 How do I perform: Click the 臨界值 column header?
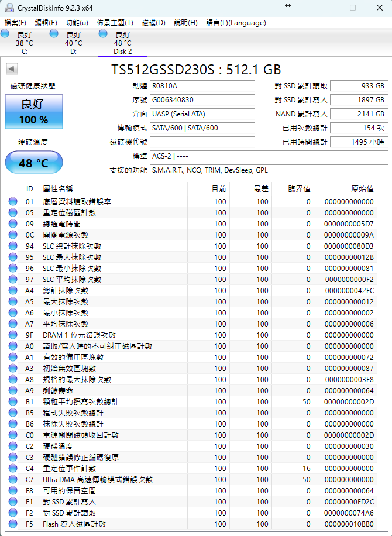click(293, 188)
